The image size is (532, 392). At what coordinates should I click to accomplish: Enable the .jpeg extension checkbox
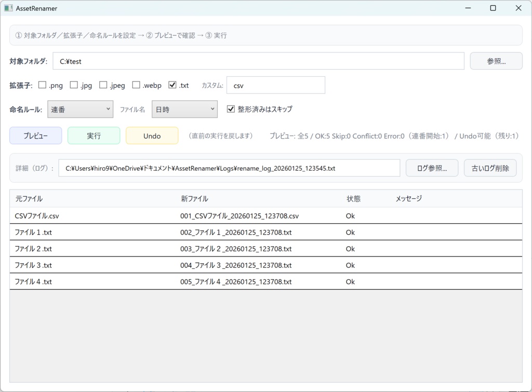coord(103,85)
